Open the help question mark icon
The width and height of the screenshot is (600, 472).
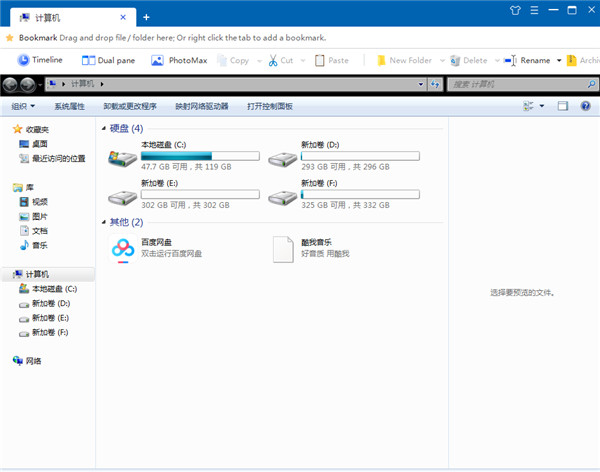click(585, 106)
